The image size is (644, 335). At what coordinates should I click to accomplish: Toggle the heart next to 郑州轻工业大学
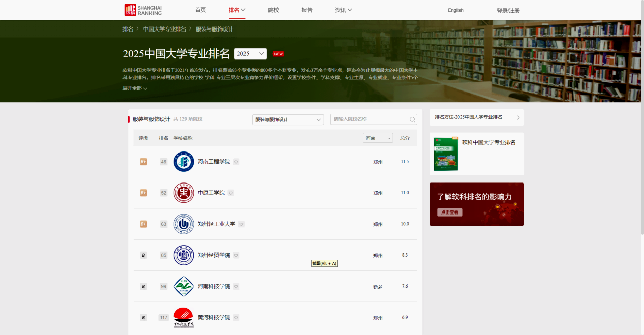point(241,224)
